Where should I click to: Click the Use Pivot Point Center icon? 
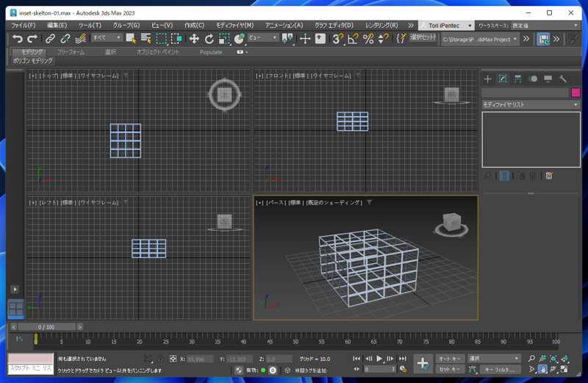click(x=287, y=39)
